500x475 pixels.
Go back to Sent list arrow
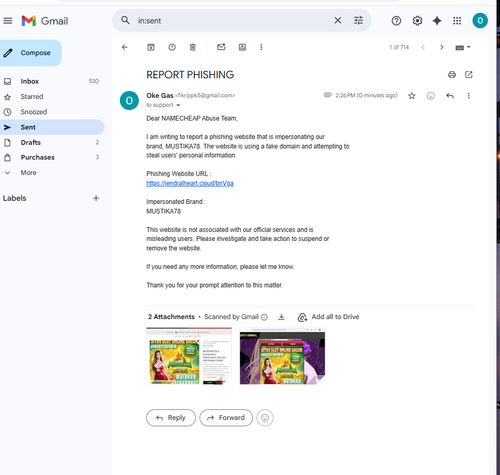tap(125, 47)
